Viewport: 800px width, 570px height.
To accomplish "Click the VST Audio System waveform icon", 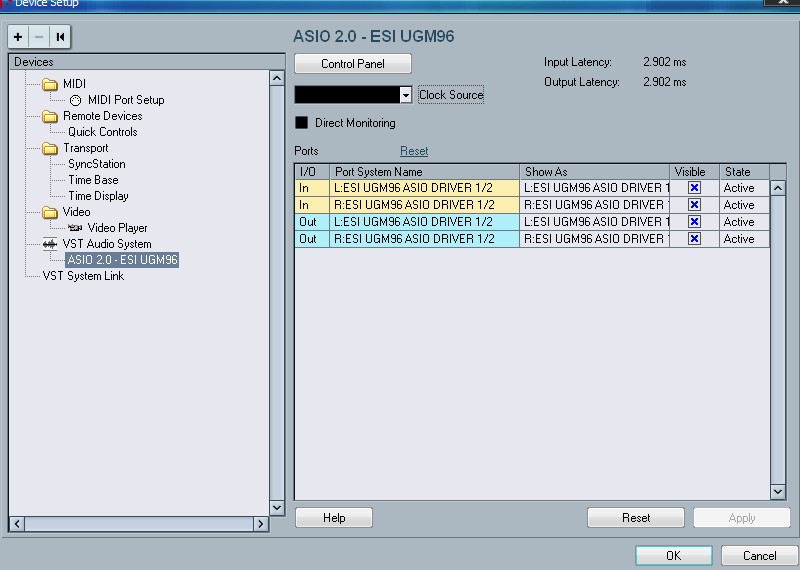I will pos(49,244).
